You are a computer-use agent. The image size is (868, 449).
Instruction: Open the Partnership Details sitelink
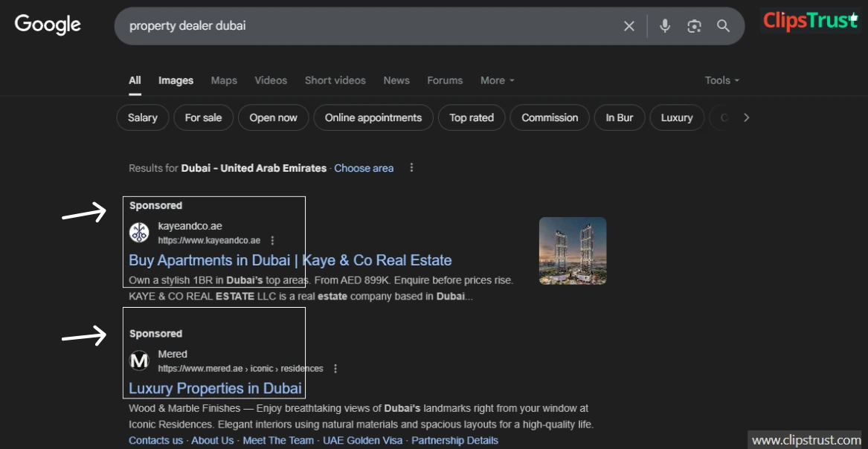454,441
